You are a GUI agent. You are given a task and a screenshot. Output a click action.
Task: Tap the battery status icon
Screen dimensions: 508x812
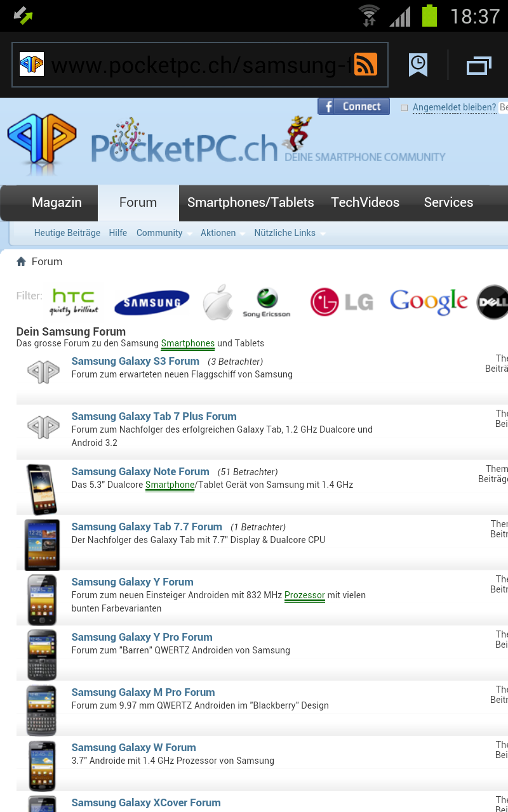pos(430,15)
